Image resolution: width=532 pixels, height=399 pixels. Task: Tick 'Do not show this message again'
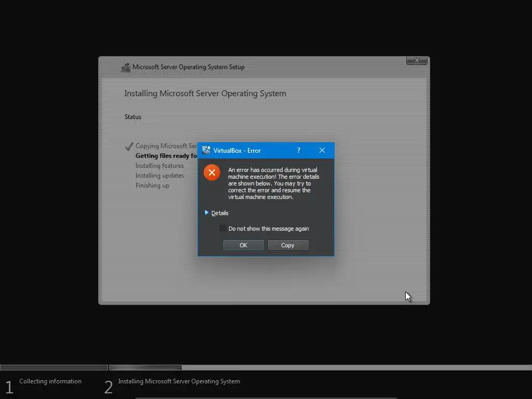(x=223, y=229)
